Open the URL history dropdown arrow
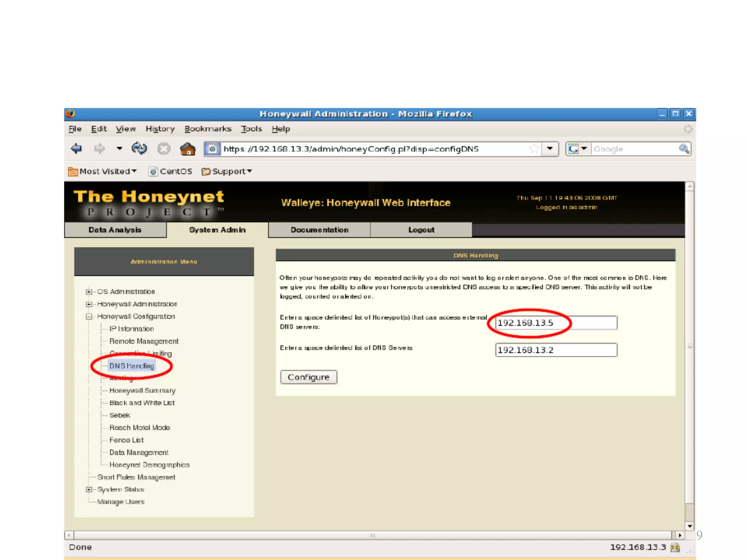The height and width of the screenshot is (560, 747). pos(550,149)
